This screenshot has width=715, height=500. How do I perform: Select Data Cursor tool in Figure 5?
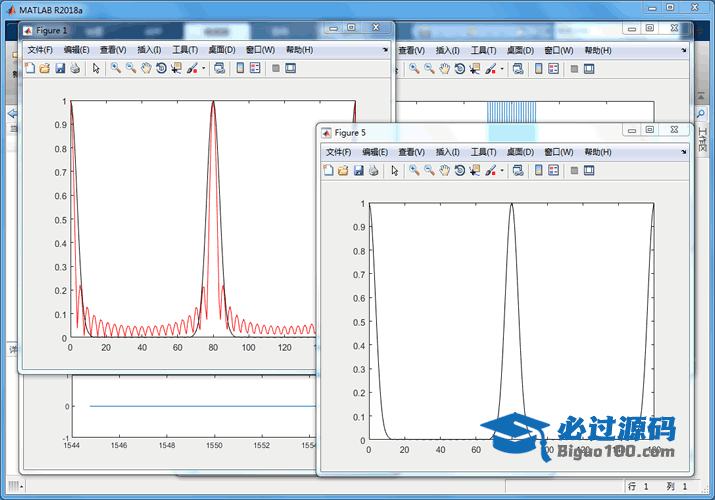coord(475,170)
